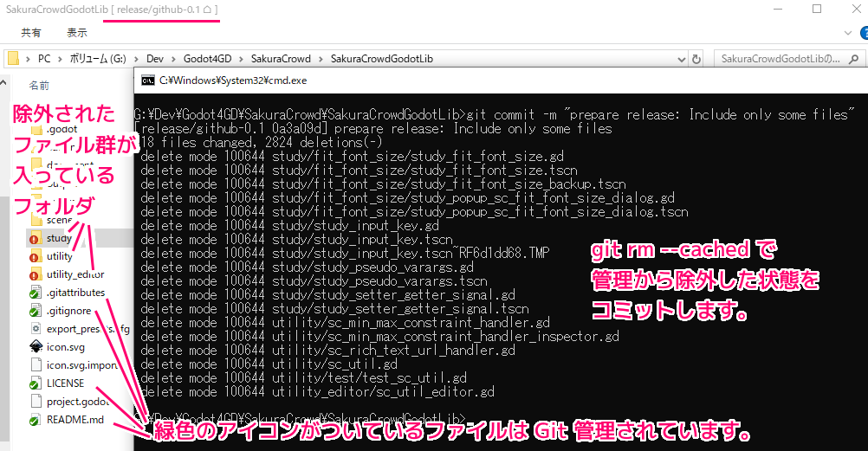This screenshot has height=451, width=868.
Task: Select the LICENSE file
Action: (x=65, y=383)
